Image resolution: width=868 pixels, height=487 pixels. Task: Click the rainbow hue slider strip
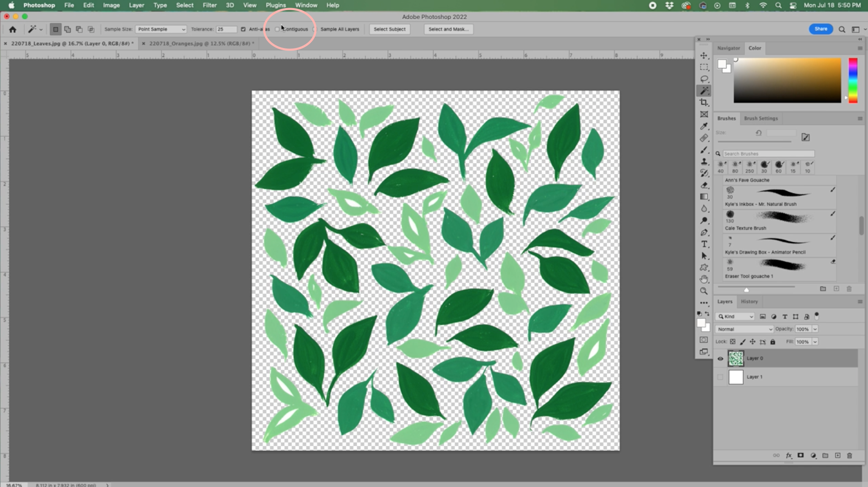[x=853, y=80]
